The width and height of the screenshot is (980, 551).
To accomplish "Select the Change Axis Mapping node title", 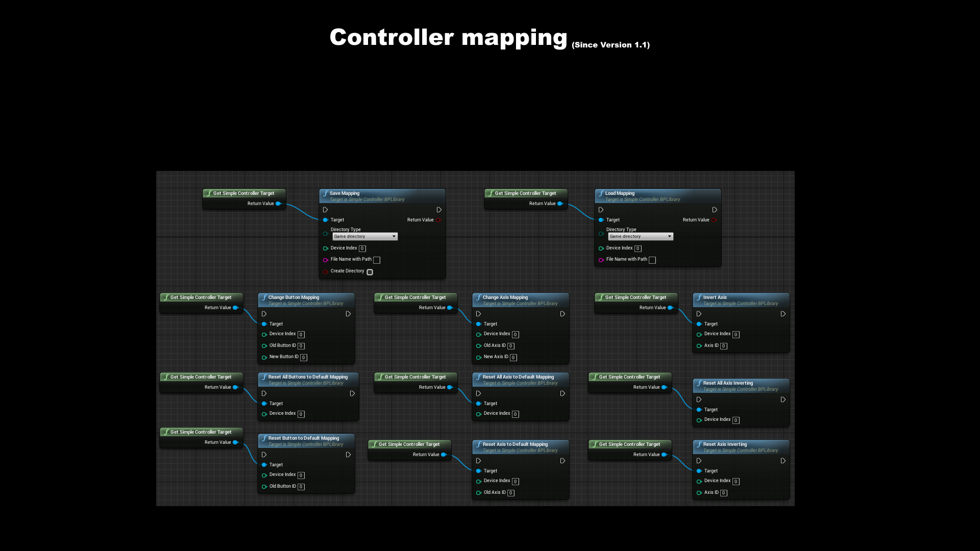I will [x=505, y=297].
